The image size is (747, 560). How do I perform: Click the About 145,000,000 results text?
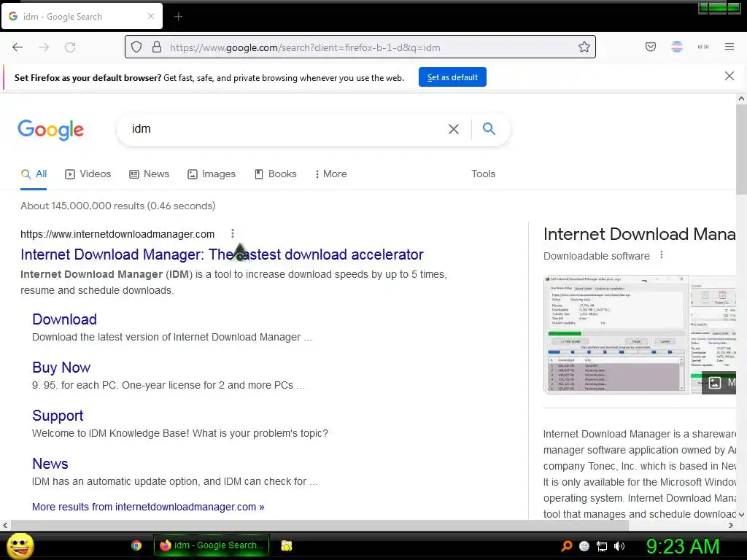pyautogui.click(x=117, y=206)
